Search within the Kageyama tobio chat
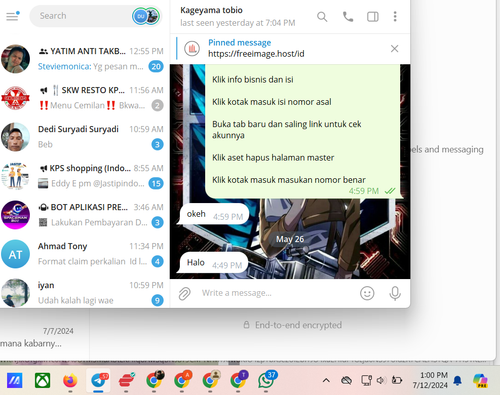The height and width of the screenshot is (395, 500). 322,16
